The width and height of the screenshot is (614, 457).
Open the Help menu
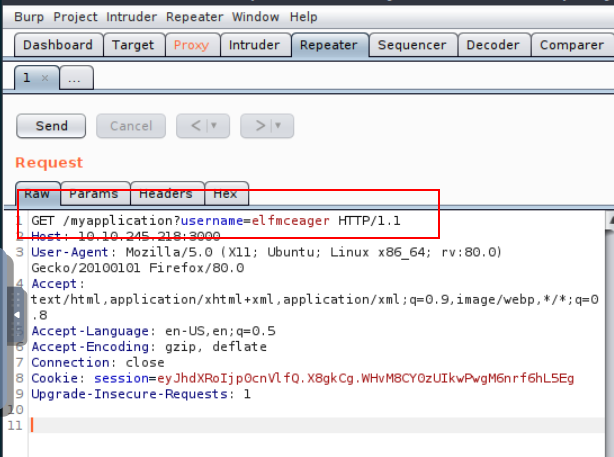(x=303, y=17)
